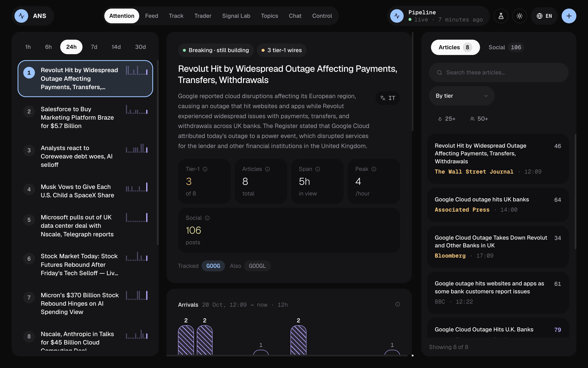This screenshot has height=368, width=588.
Task: Click the blue plus add button
Action: tap(569, 16)
